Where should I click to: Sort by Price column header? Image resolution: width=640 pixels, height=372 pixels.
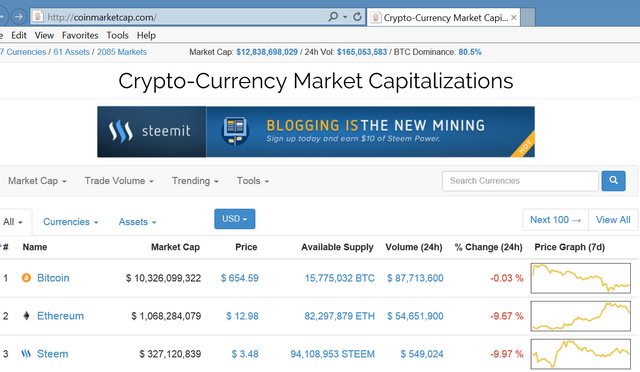246,247
